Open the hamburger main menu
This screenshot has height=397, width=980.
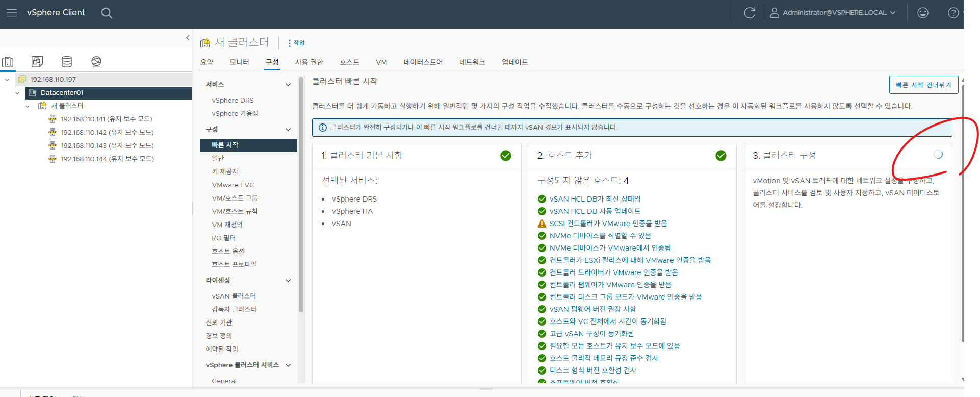[x=11, y=13]
